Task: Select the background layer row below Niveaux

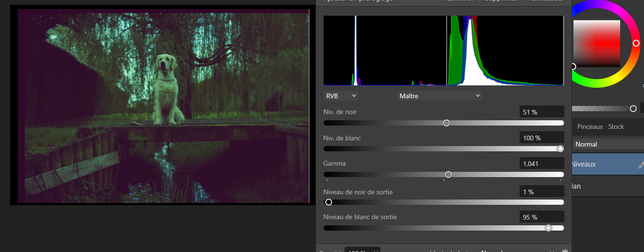Action: point(608,186)
